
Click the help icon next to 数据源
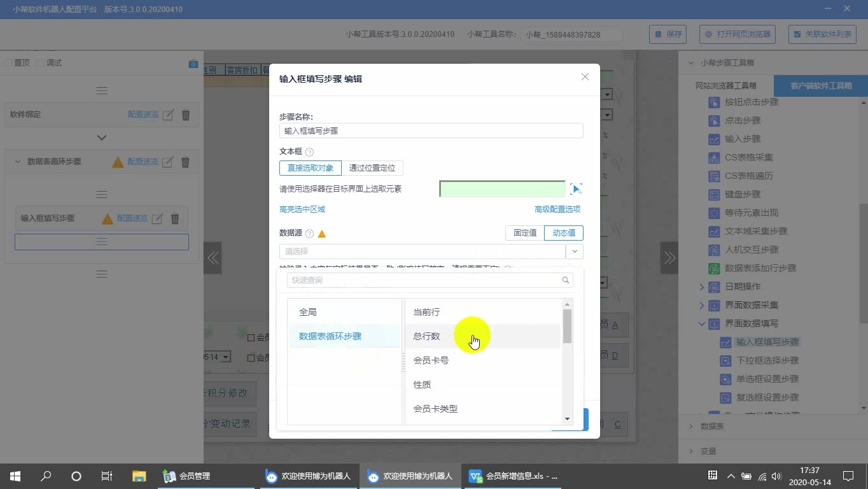point(310,234)
